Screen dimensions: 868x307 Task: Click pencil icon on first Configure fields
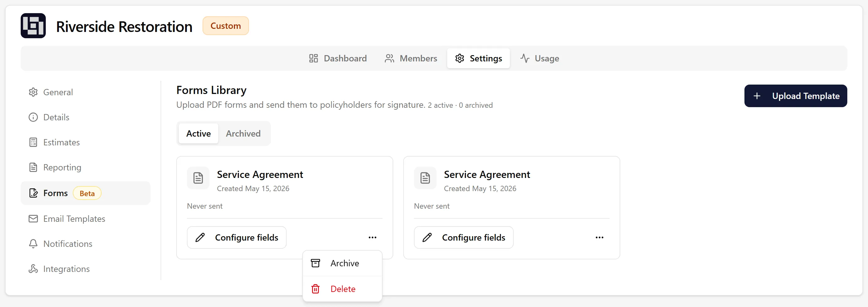pos(200,238)
